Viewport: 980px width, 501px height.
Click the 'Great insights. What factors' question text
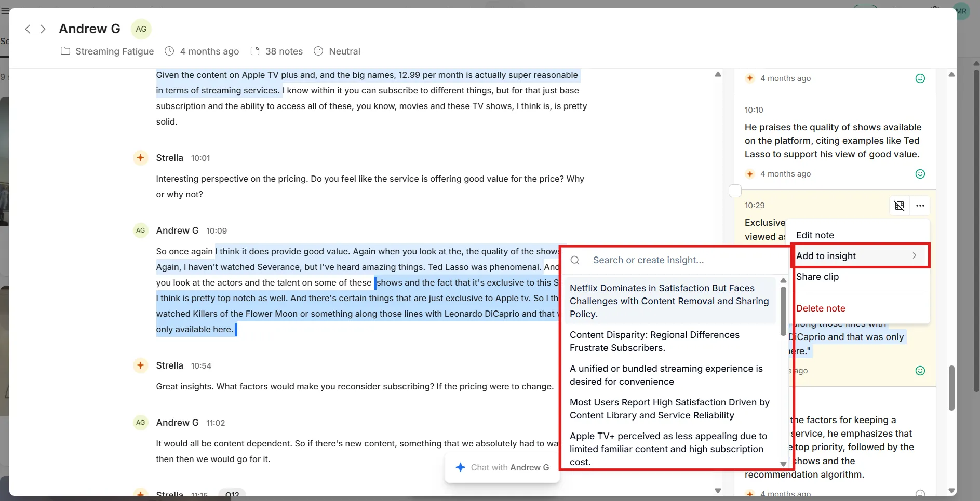pos(355,386)
